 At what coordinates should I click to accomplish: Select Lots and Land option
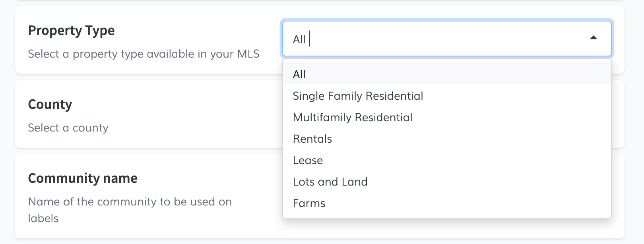tap(330, 182)
